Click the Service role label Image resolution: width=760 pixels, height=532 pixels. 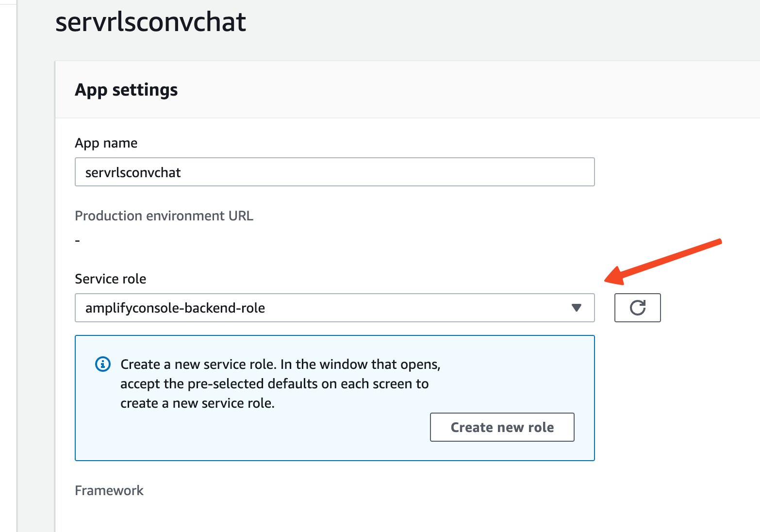[x=110, y=279]
